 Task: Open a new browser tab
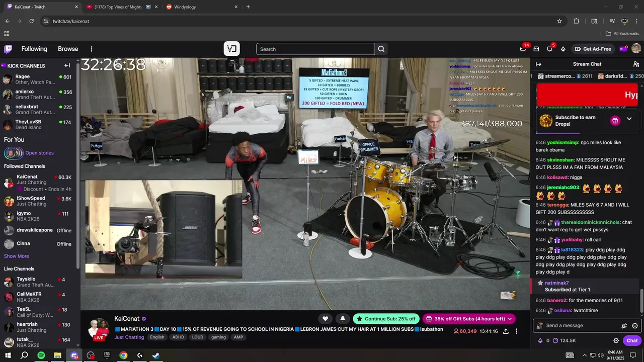point(248,7)
